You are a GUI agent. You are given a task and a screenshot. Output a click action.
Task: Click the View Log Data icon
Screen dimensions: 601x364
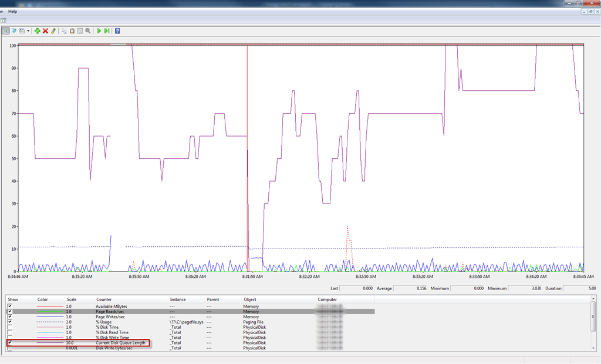[13, 30]
